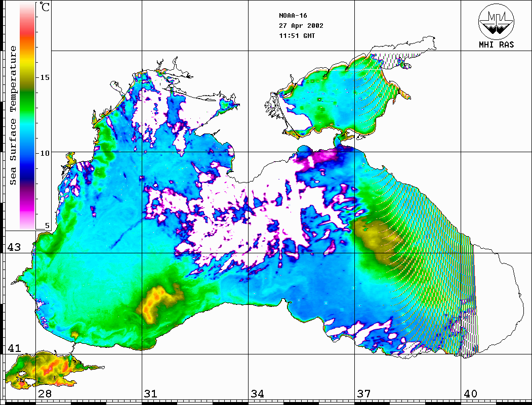Pick the temperature color bar legend

pos(27,116)
